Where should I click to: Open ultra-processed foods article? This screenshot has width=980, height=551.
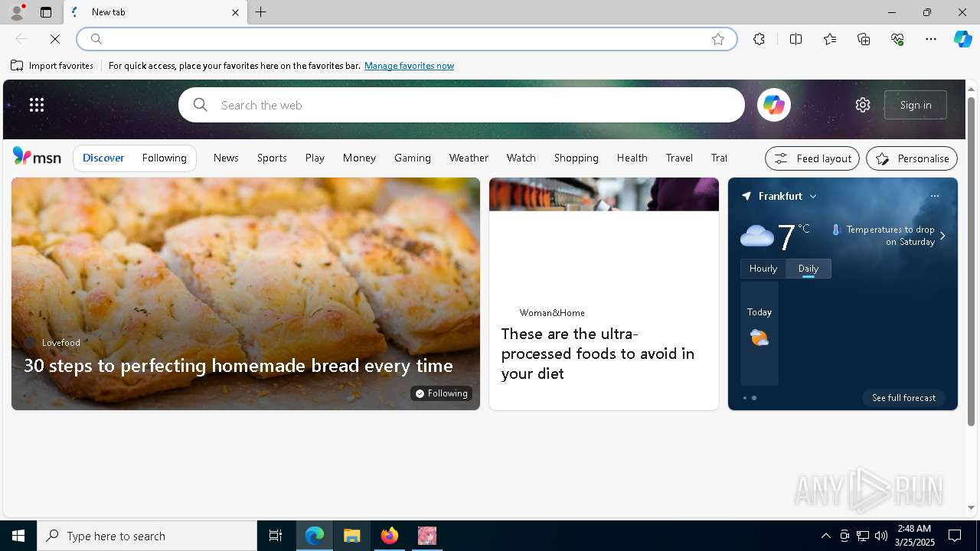tap(598, 354)
